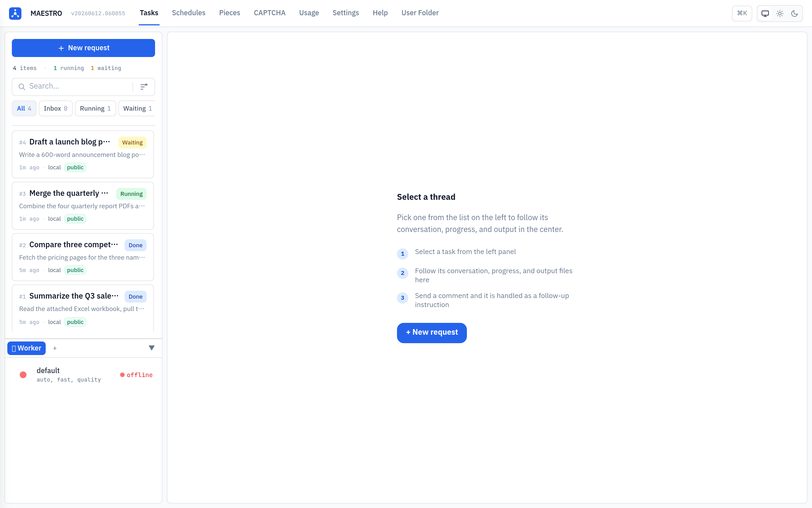The image size is (812, 508).
Task: Click the center New request button
Action: (432, 333)
